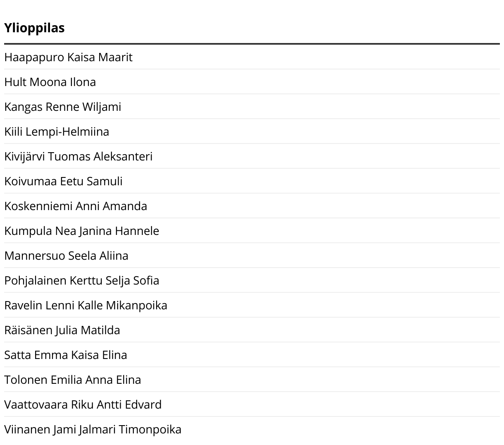Select the row Haapapuro Kaisa Maarit
Viewport: 504px width, 445px height.
tap(252, 57)
